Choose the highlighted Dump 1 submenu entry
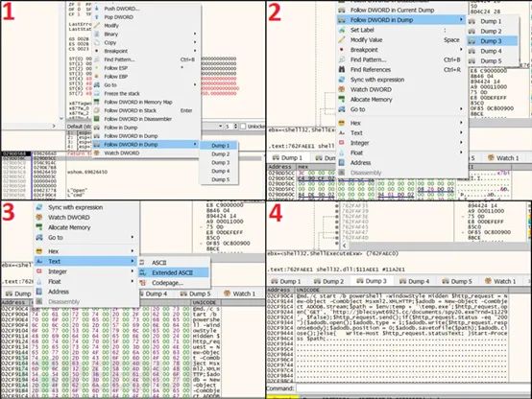 219,146
